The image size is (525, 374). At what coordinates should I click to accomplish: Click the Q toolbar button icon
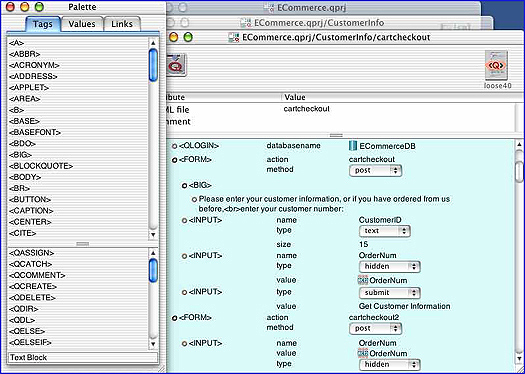(x=176, y=65)
